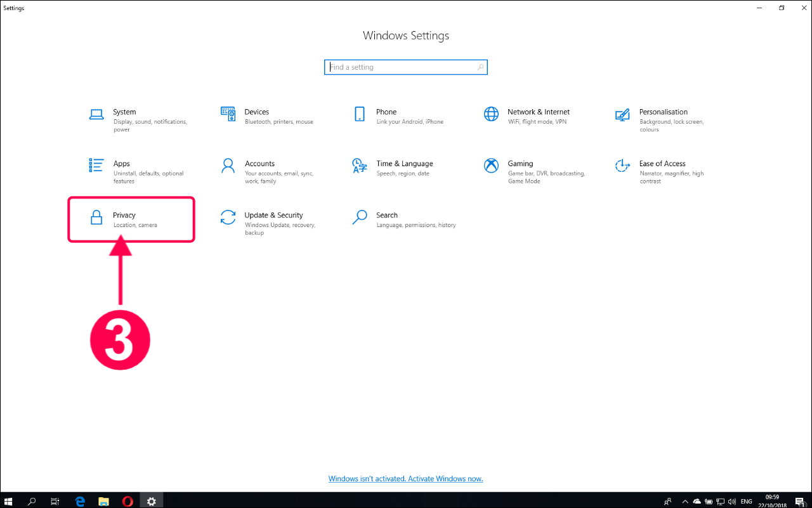812x508 pixels.
Task: Open the Search magnifier category icon
Action: [x=360, y=218]
